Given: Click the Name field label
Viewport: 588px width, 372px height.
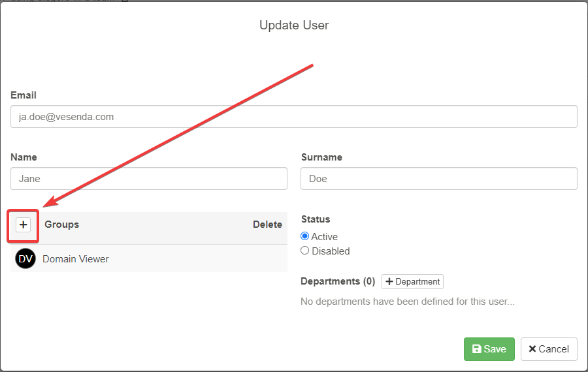Looking at the screenshot, I should [24, 157].
